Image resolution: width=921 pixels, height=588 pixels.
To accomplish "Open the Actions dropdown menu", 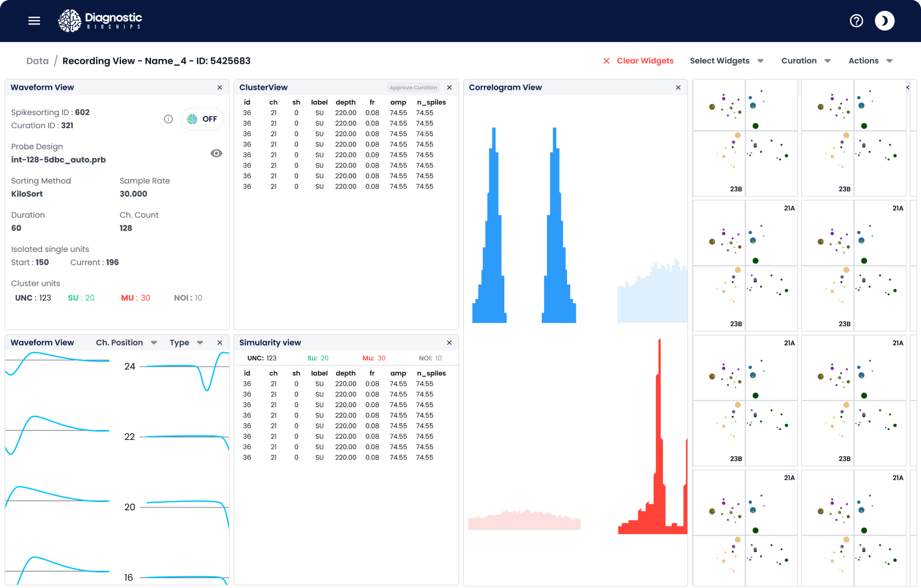I will 870,61.
